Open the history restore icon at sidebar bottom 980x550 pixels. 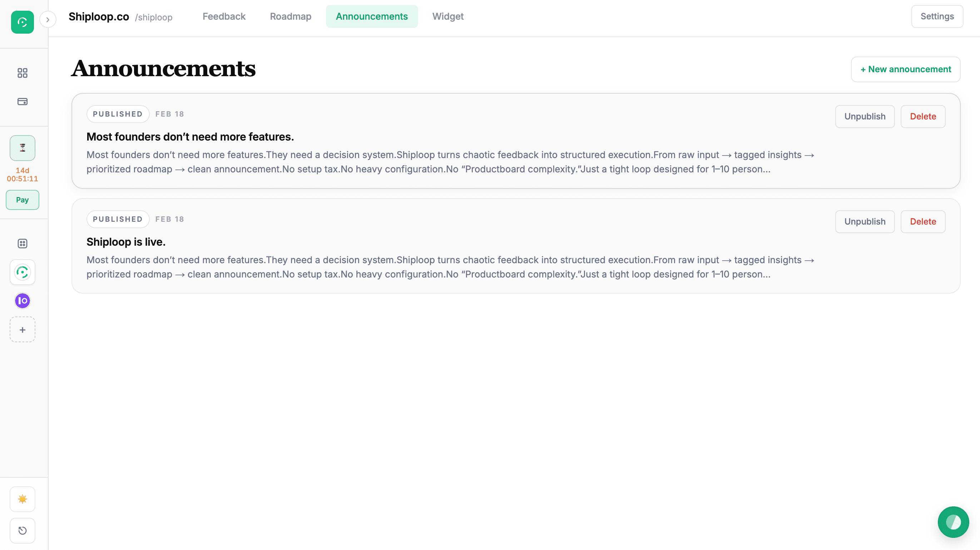coord(22,531)
